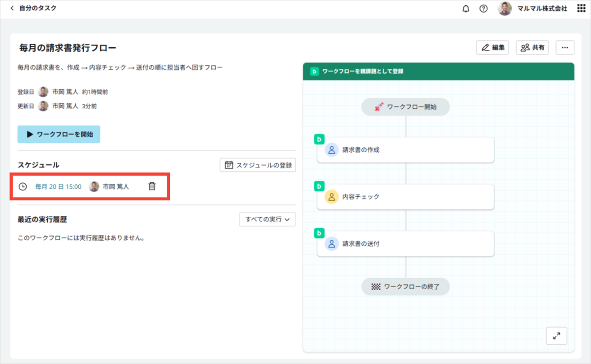The height and width of the screenshot is (364, 591).
Task: Select the 内容チェック step card
Action: pyautogui.click(x=405, y=197)
